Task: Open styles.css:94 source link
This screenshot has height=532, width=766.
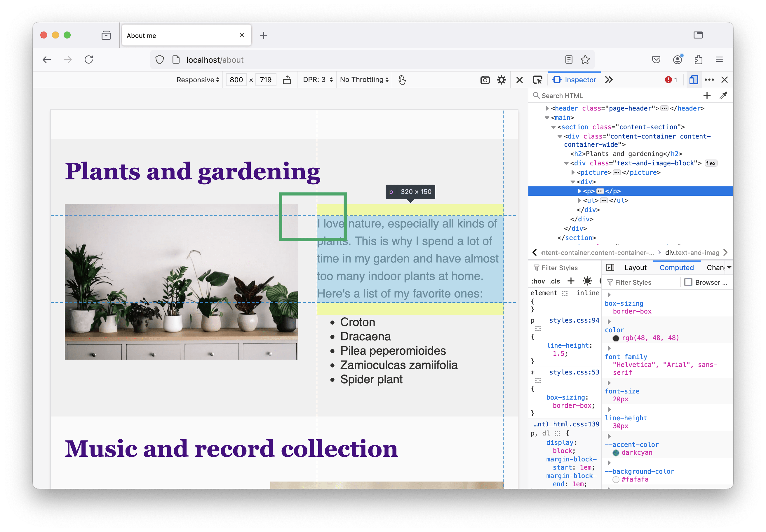Action: (574, 320)
